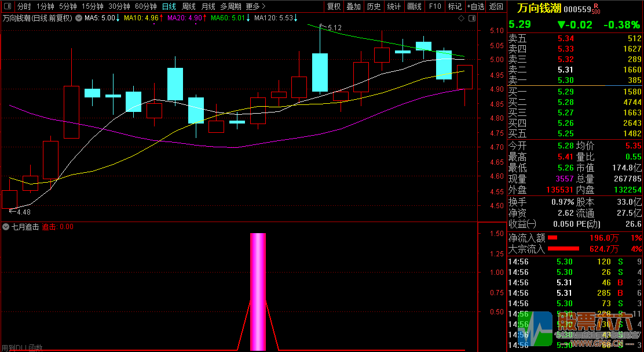The height and width of the screenshot is (352, 644).
Task: Open F10 company information
Action: coord(434,6)
